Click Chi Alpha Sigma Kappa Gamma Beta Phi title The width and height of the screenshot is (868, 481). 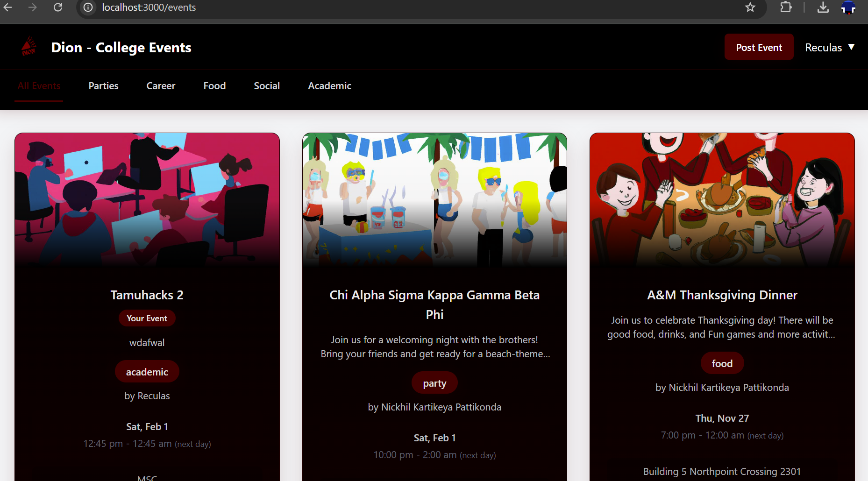[434, 304]
